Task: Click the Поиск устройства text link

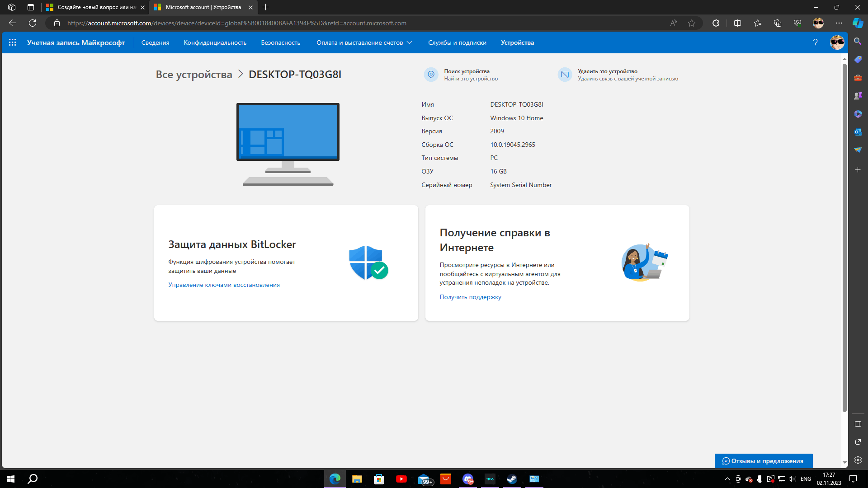Action: point(467,71)
